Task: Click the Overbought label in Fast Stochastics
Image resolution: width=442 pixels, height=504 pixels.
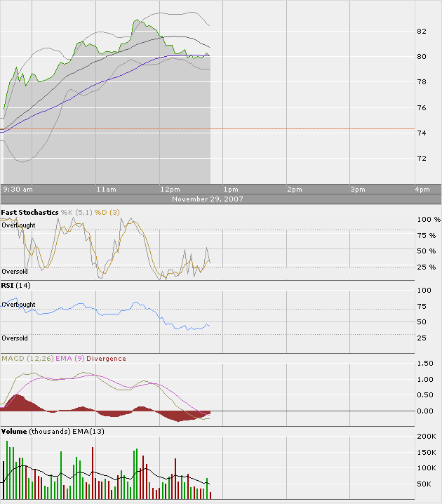Action: click(x=19, y=225)
